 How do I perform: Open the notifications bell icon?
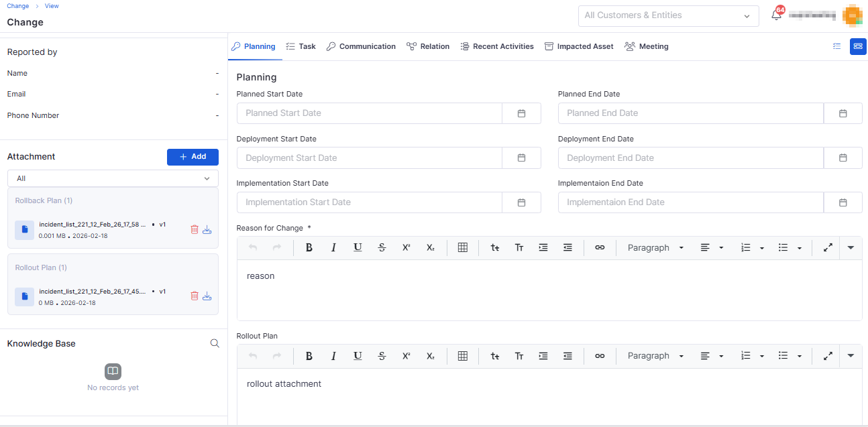776,15
